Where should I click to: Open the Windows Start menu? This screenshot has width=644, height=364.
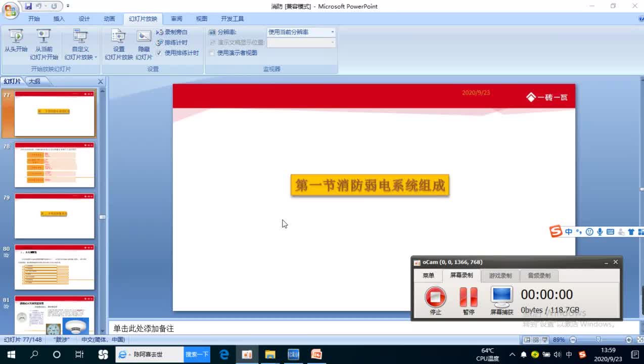click(x=11, y=354)
